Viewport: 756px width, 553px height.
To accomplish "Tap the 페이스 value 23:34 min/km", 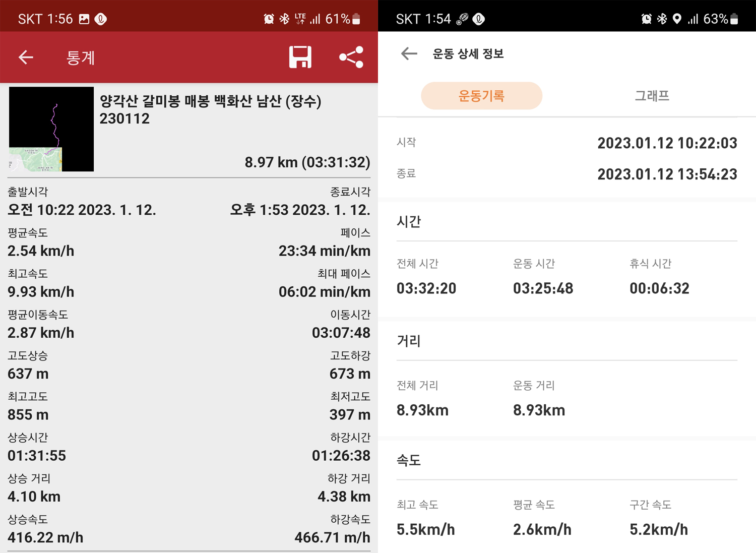I will tap(325, 251).
